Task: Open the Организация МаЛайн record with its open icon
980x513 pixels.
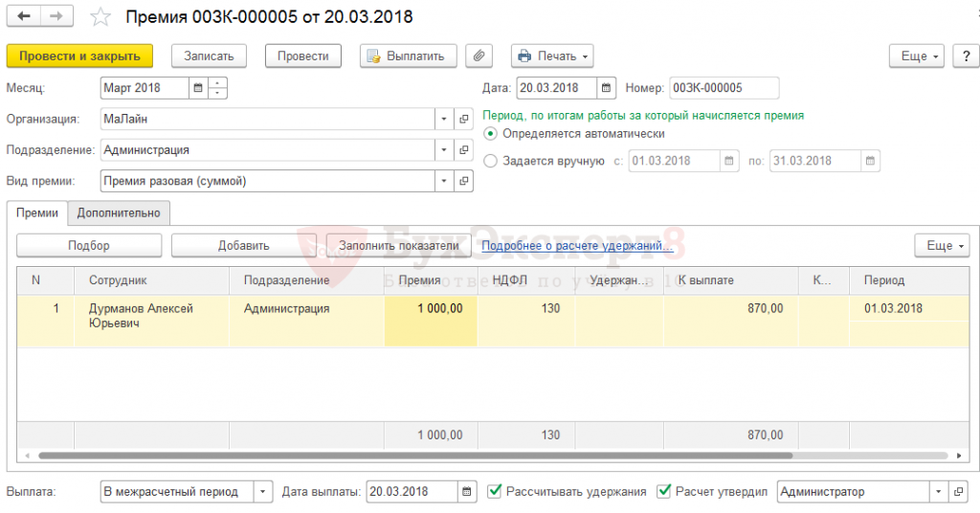Action: click(x=464, y=119)
